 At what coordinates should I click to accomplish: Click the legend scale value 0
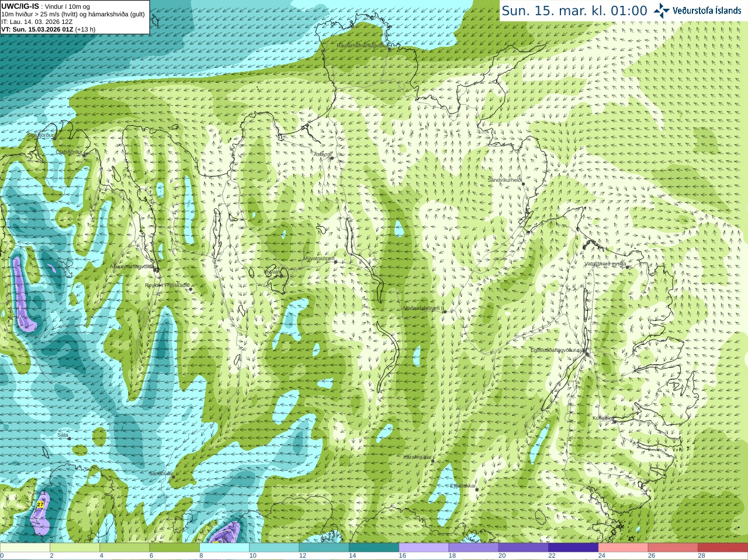[2, 556]
